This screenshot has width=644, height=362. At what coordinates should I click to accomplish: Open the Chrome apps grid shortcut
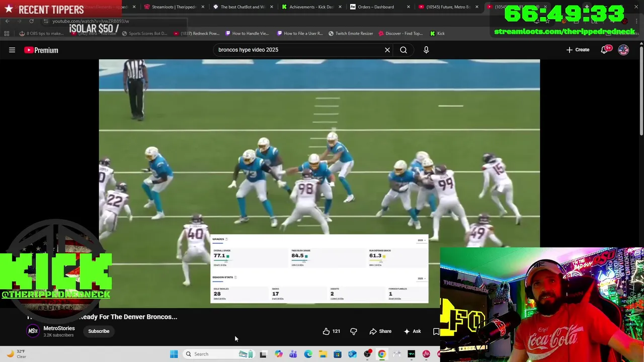point(7,34)
